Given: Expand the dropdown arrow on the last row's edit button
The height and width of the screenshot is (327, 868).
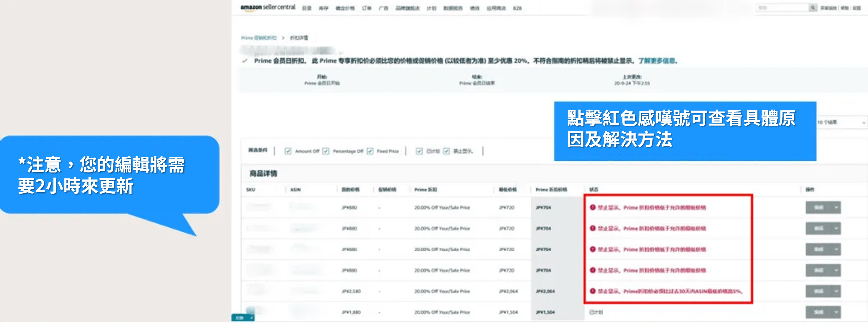Looking at the screenshot, I should pyautogui.click(x=835, y=312).
